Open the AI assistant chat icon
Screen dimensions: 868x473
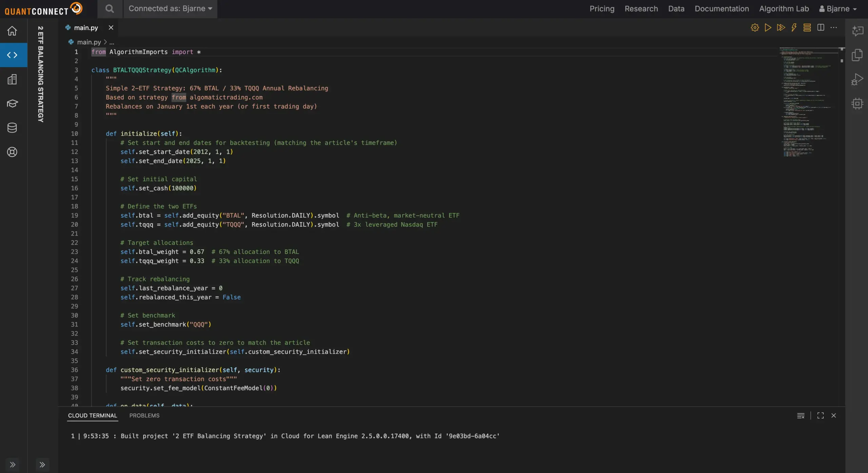(x=857, y=31)
